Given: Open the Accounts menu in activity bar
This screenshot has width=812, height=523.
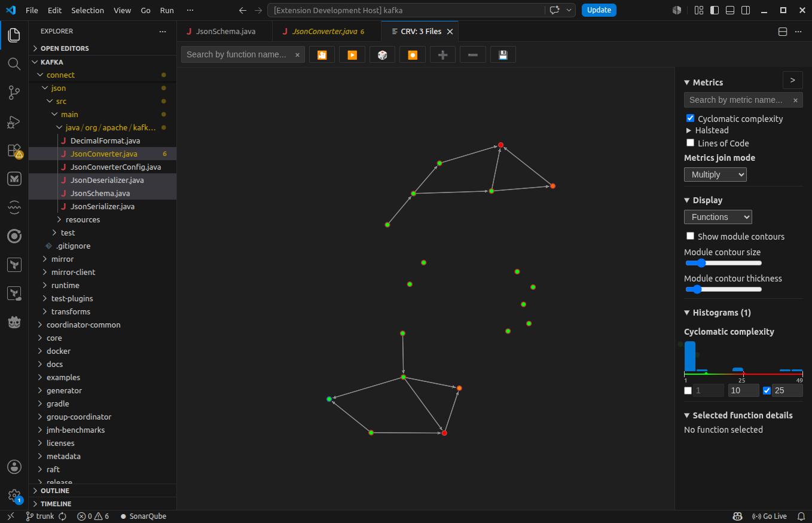Looking at the screenshot, I should (x=14, y=467).
